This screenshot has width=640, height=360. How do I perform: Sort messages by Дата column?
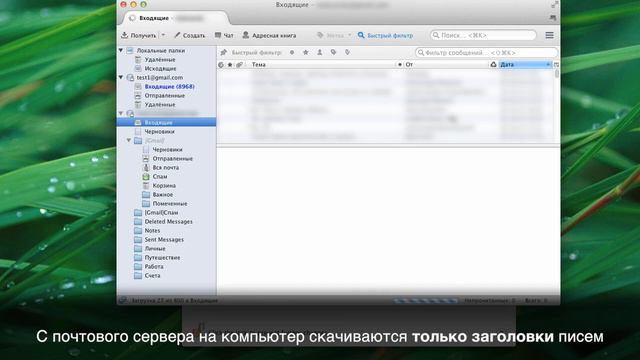[525, 64]
